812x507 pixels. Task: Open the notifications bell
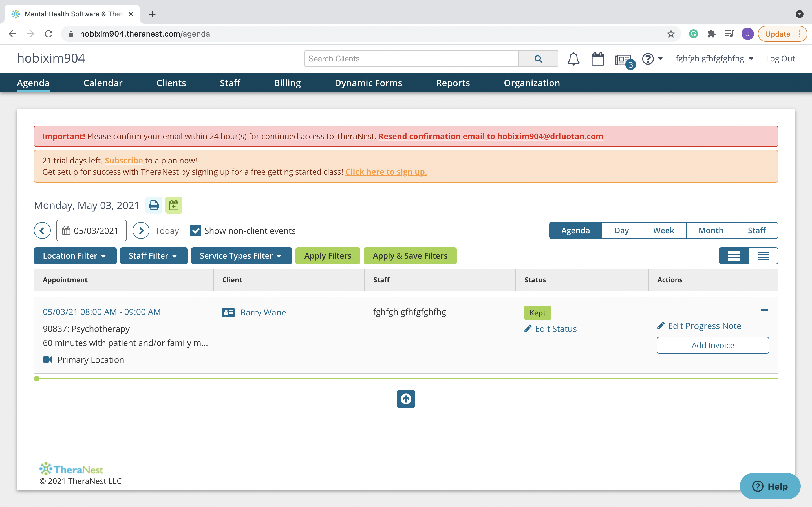[x=573, y=59]
